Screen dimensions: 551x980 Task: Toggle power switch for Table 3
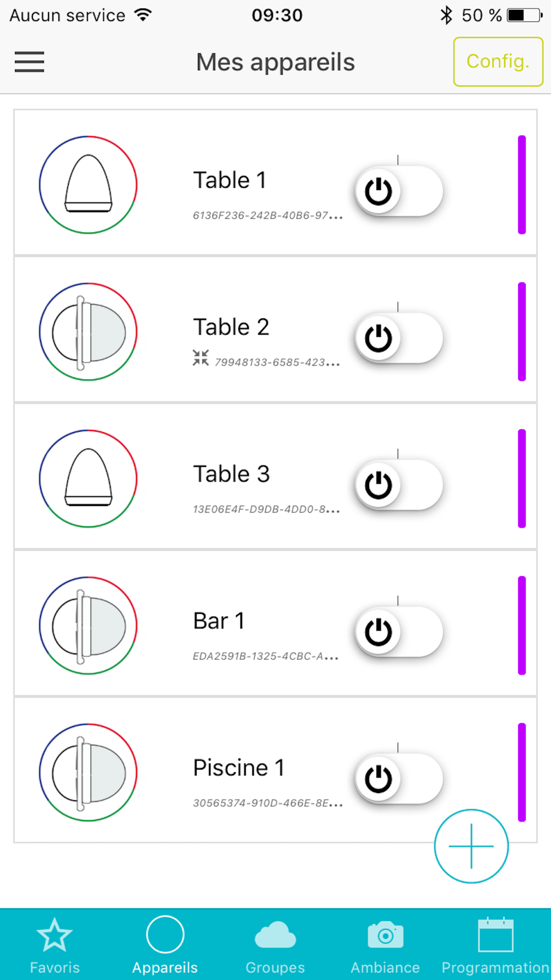(x=399, y=485)
